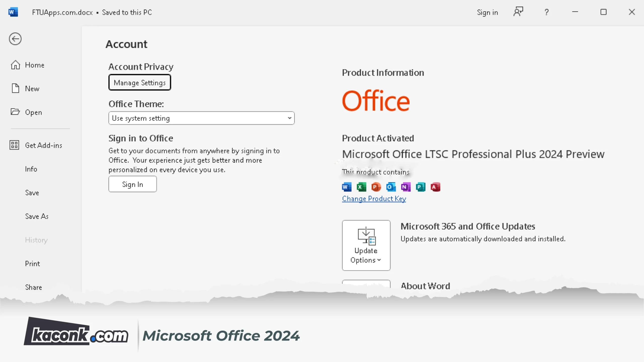
Task: Click 'Microsoft Office LTSC Professional Plus 2024 Preview' text
Action: coord(473,154)
